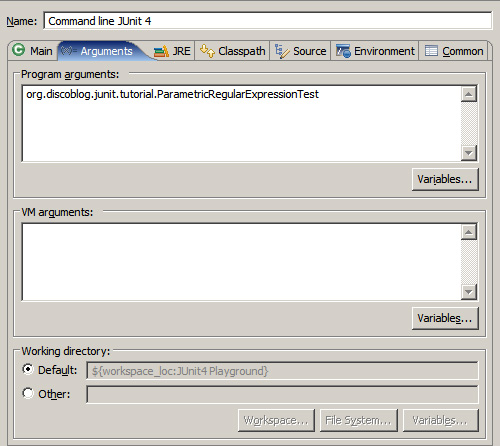Screen dimensions: 500x446
Task: Click down arrow of VM arguments scrollbar
Action: (x=469, y=292)
